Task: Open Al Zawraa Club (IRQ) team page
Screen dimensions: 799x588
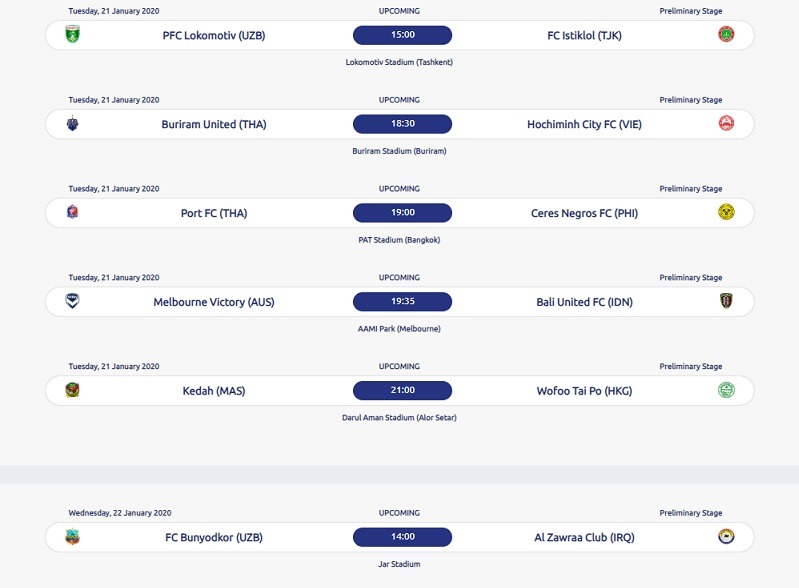Action: click(584, 538)
